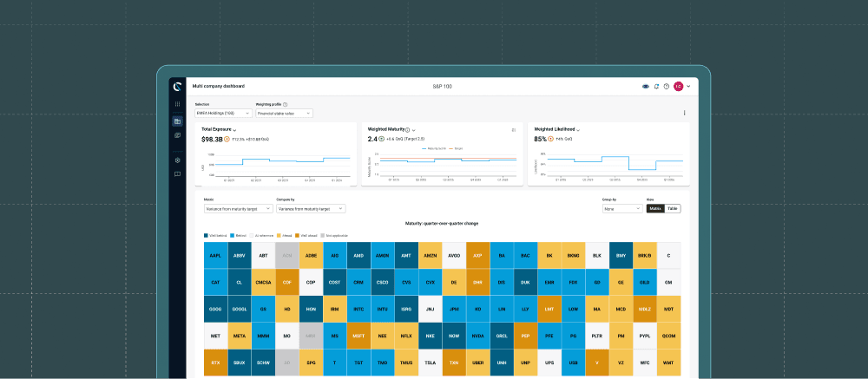
Task: Click the Well ahead legend swatch
Action: point(298,236)
